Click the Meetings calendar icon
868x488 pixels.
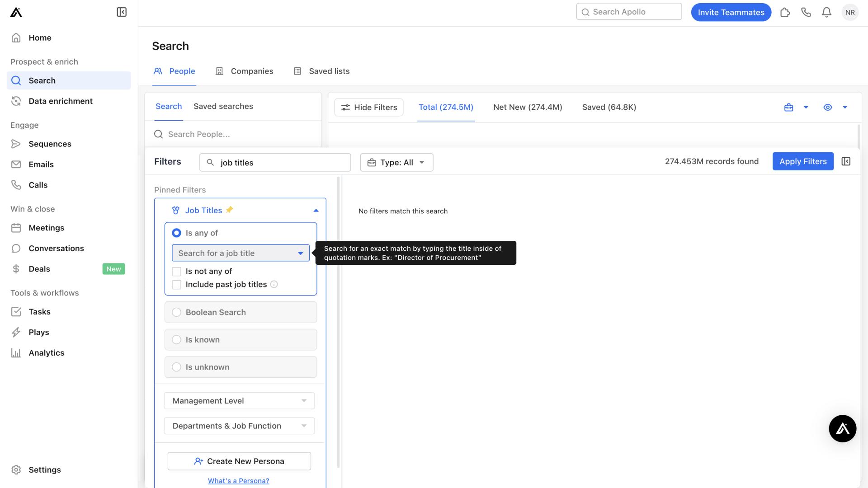click(x=16, y=228)
